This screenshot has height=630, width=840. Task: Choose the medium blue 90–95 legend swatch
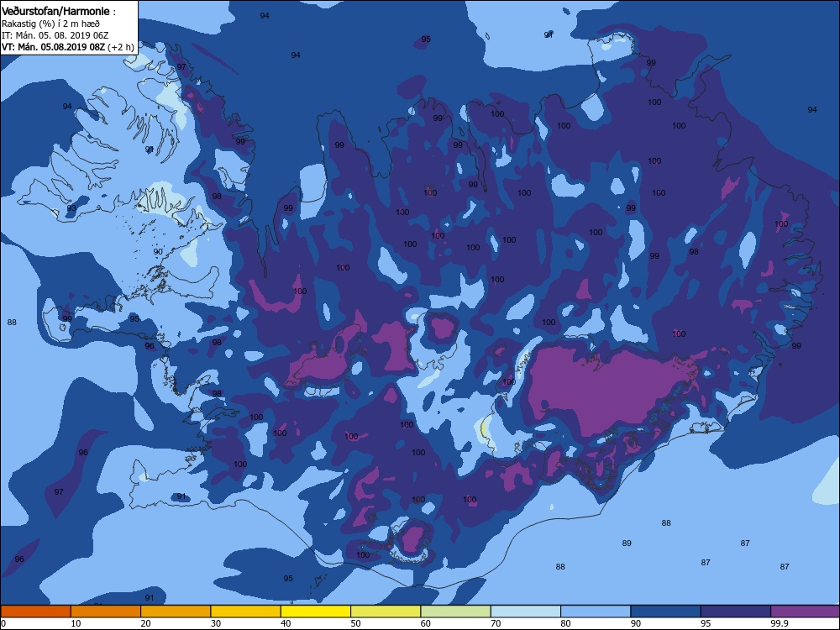[x=666, y=612]
